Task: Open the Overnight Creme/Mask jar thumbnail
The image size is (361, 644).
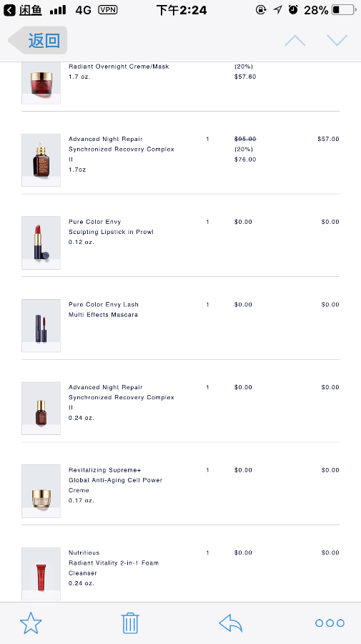Action: point(41,83)
